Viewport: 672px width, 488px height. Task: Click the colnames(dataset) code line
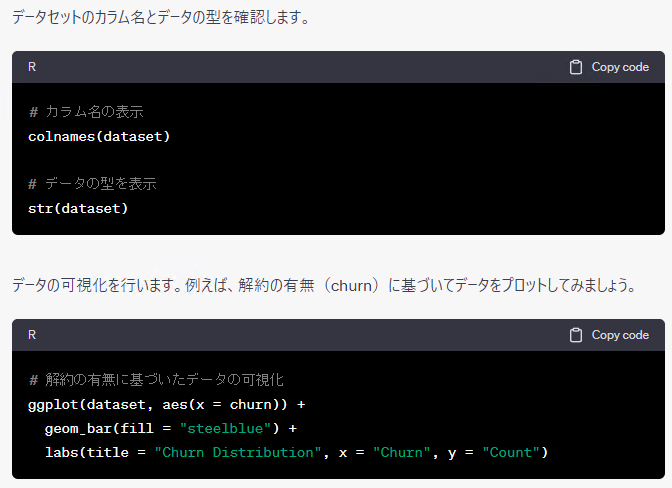(x=99, y=136)
